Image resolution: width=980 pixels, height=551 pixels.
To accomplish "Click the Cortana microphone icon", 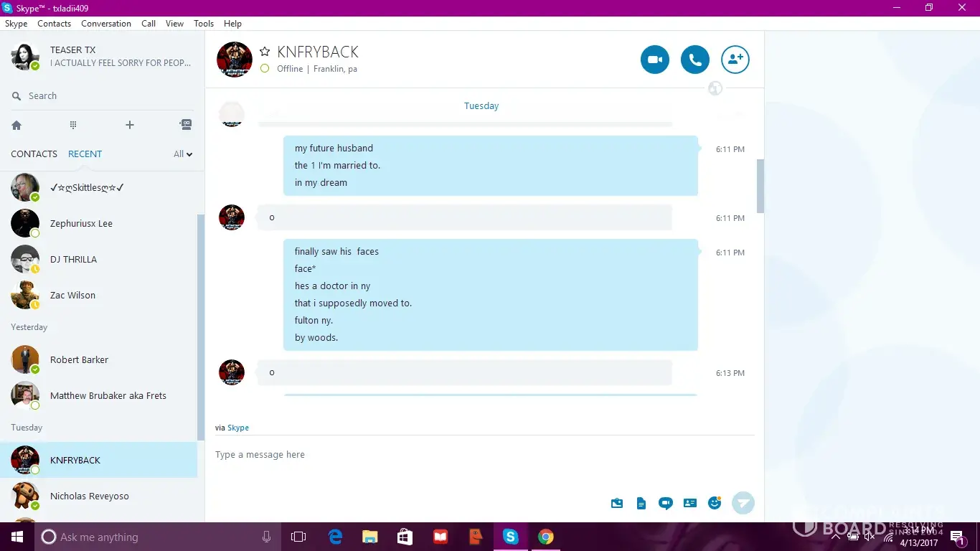I will 267,537.
